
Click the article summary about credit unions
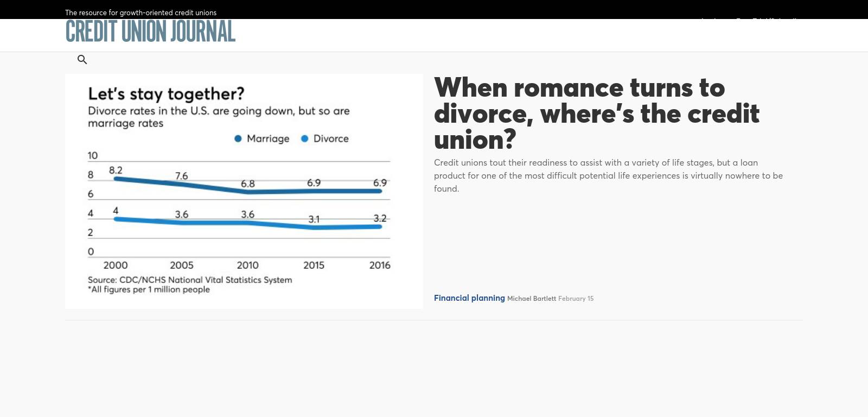(x=608, y=175)
